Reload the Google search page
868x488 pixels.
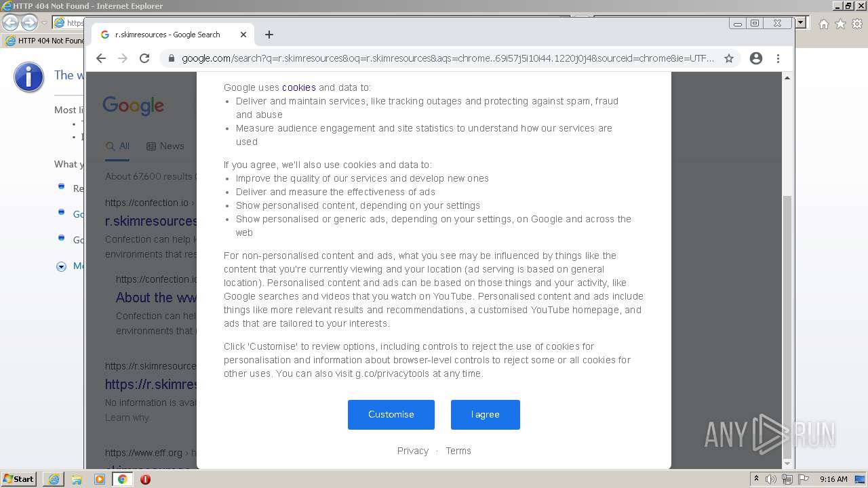pyautogui.click(x=144, y=58)
